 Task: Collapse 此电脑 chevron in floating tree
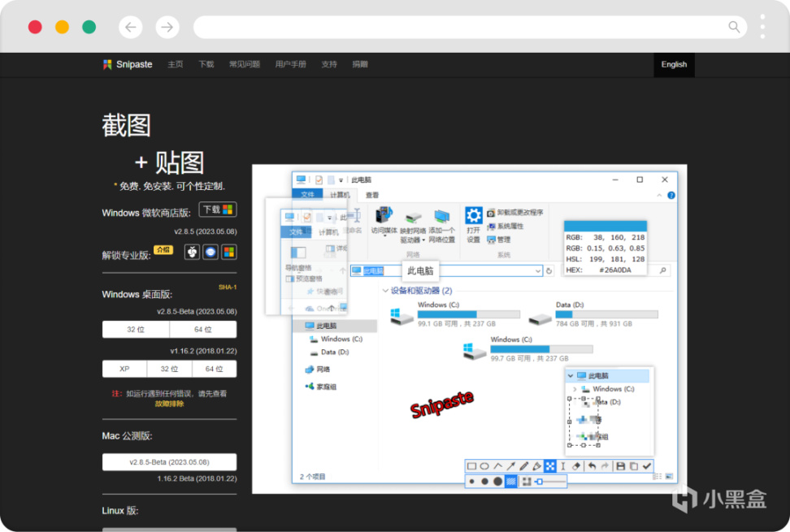coord(571,376)
